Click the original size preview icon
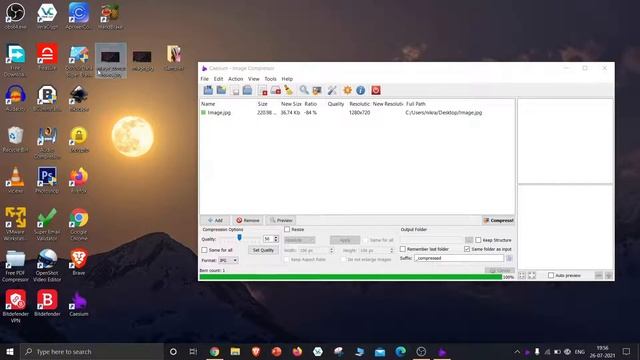640x360 pixels. (x=532, y=276)
